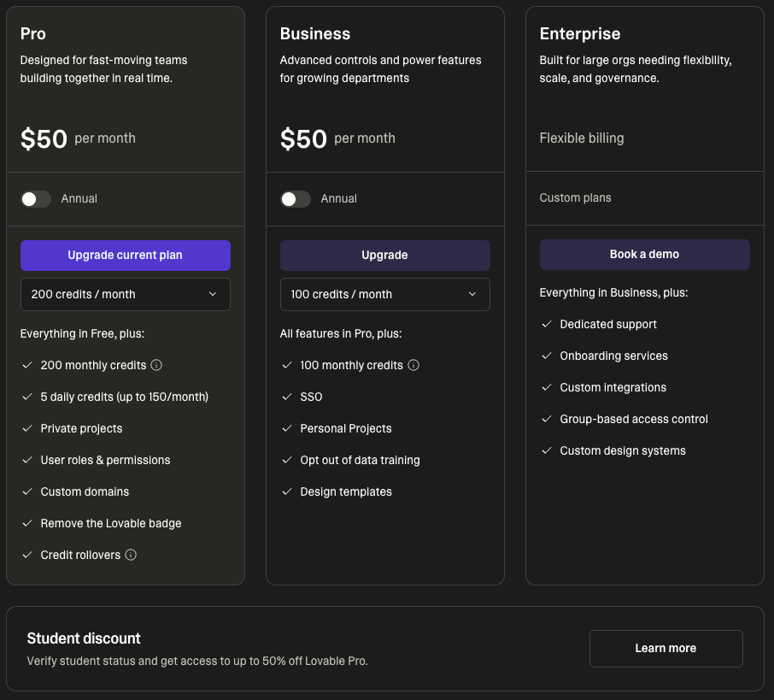
Task: Click info icon next to Credit rollovers
Action: pyautogui.click(x=131, y=555)
